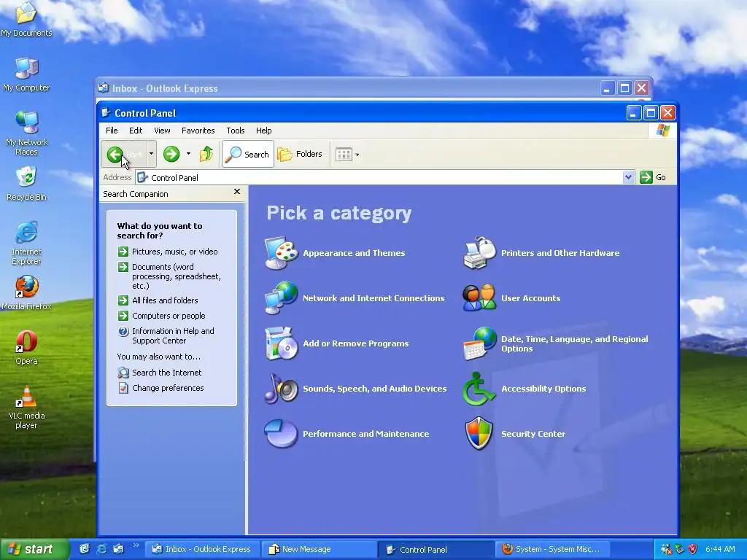The width and height of the screenshot is (747, 560).
Task: Click the taskbar clock showing 6:44 AM
Action: point(720,550)
